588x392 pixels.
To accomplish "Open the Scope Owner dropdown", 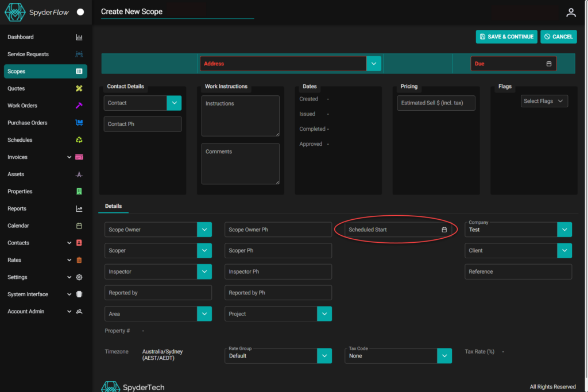I will coord(204,230).
